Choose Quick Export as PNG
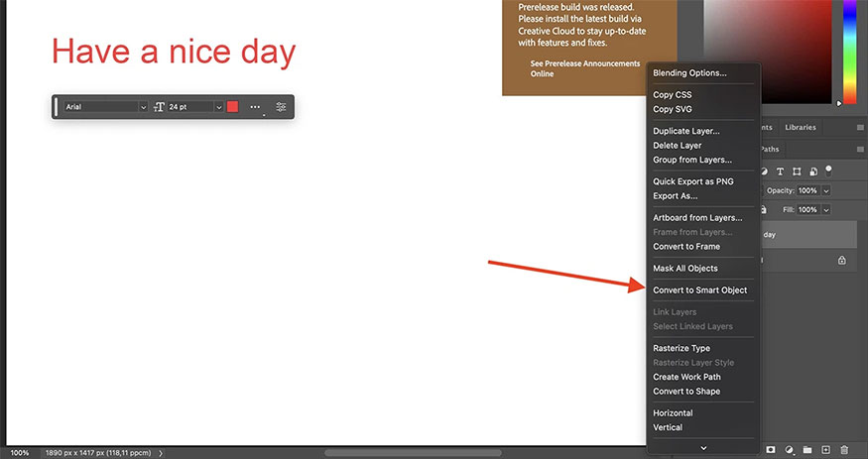Viewport: 868px width, 459px height. (693, 181)
